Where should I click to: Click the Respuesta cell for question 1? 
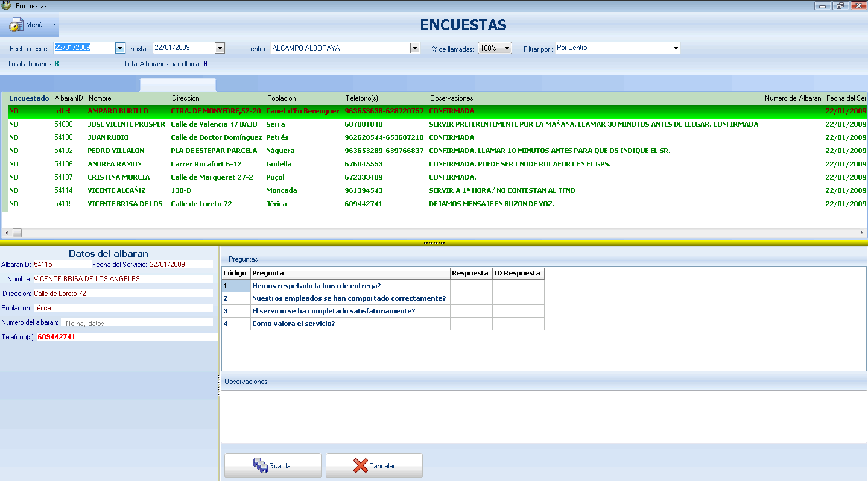click(x=471, y=286)
